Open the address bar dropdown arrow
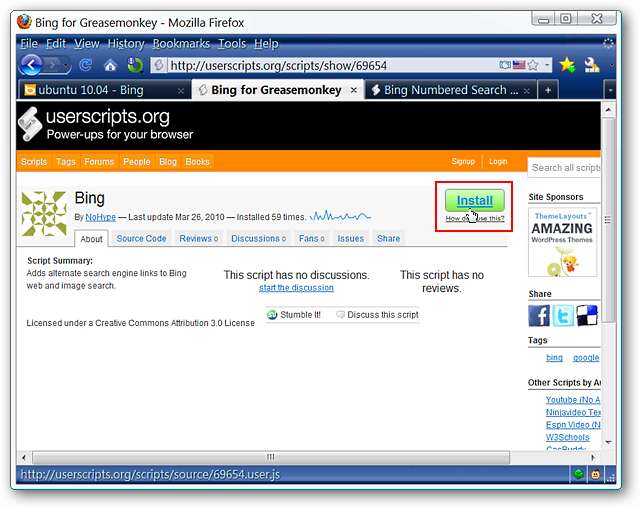 [547, 65]
